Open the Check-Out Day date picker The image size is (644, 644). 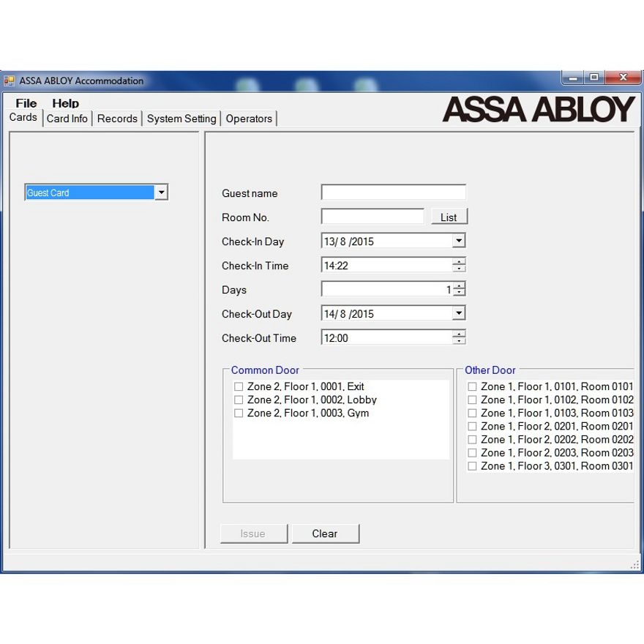coord(458,313)
